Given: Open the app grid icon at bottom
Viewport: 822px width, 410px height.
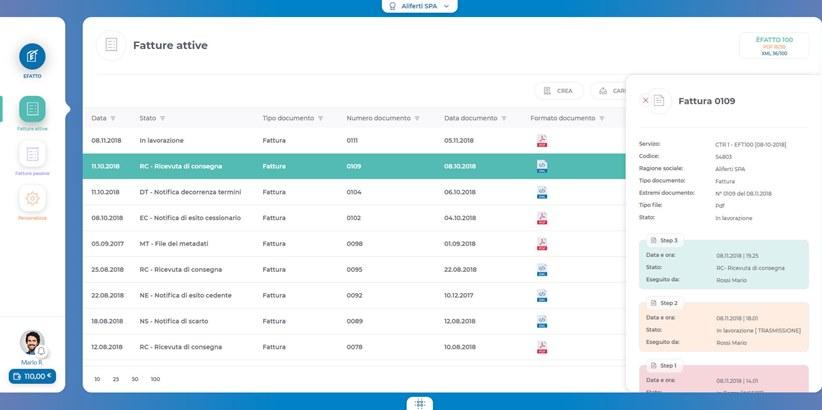Looking at the screenshot, I should click(419, 403).
